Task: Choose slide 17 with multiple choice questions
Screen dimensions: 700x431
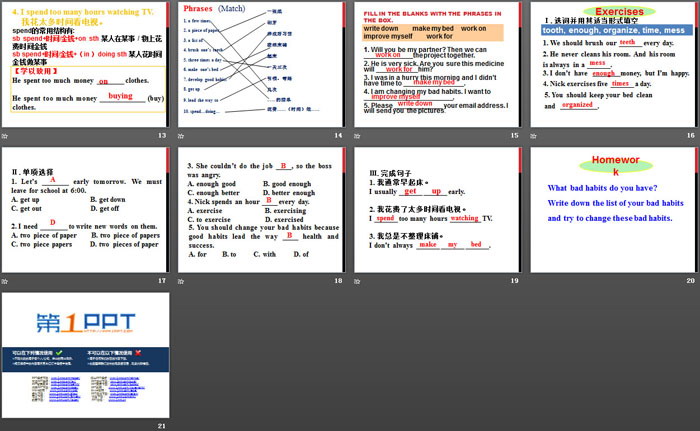Action: 87,210
